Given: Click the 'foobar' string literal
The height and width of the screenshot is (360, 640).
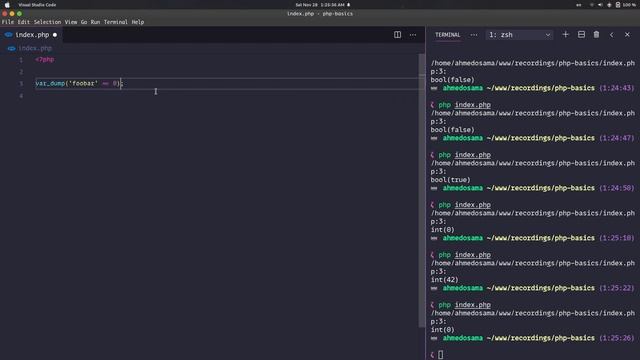Looking at the screenshot, I should [83, 83].
